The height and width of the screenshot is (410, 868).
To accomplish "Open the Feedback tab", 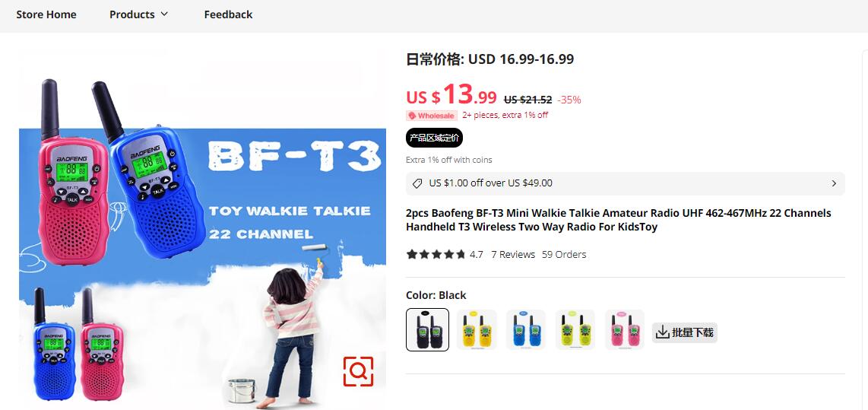I will [x=228, y=14].
